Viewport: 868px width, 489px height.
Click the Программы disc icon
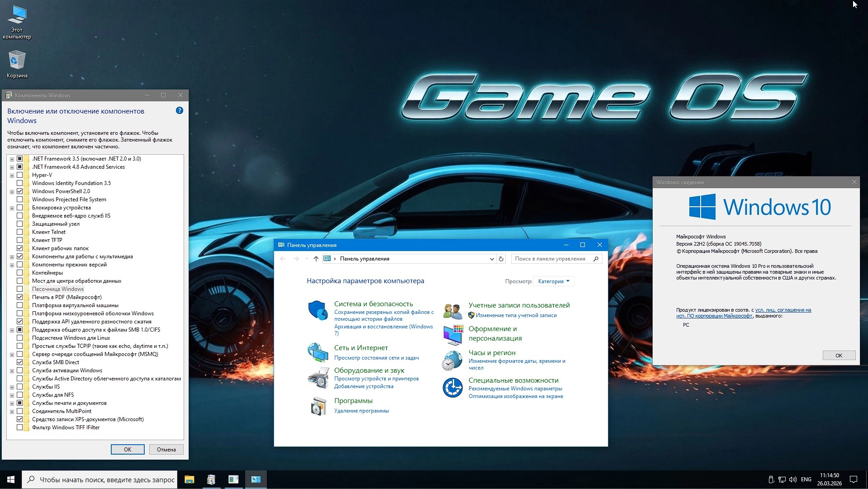(x=318, y=406)
